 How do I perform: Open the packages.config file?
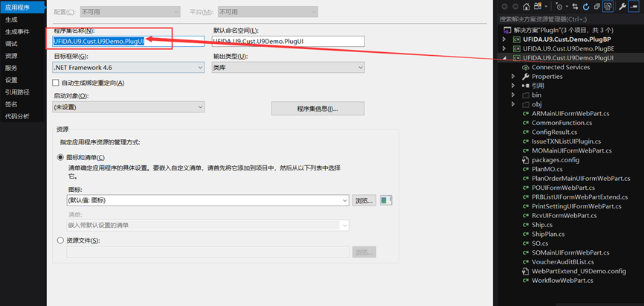point(555,160)
